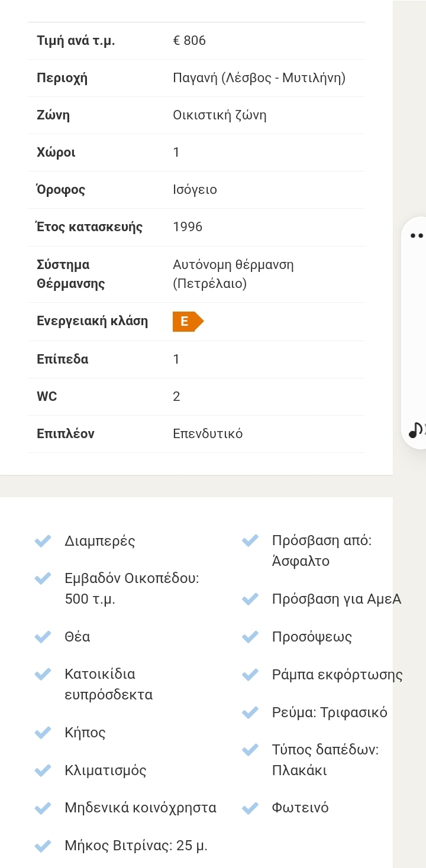Click the checkmark next to Προσόψεως
Viewport: 426px width, 868px height.
(x=250, y=637)
